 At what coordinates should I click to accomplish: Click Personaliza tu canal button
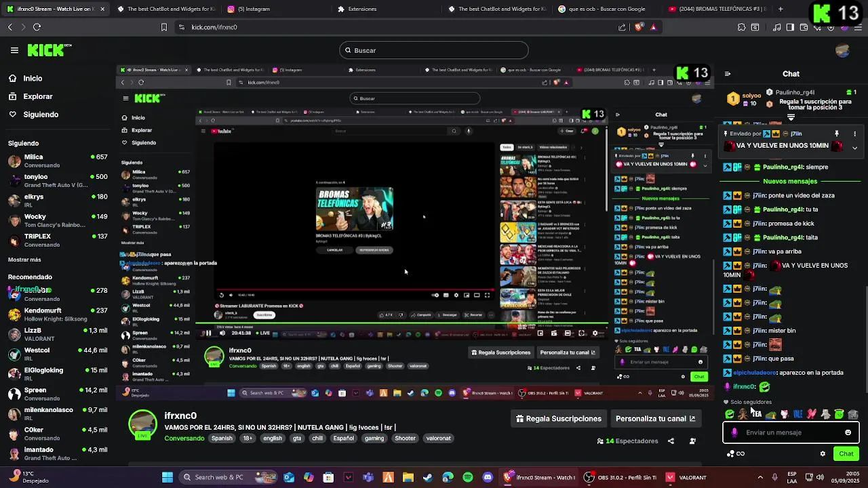pyautogui.click(x=656, y=419)
